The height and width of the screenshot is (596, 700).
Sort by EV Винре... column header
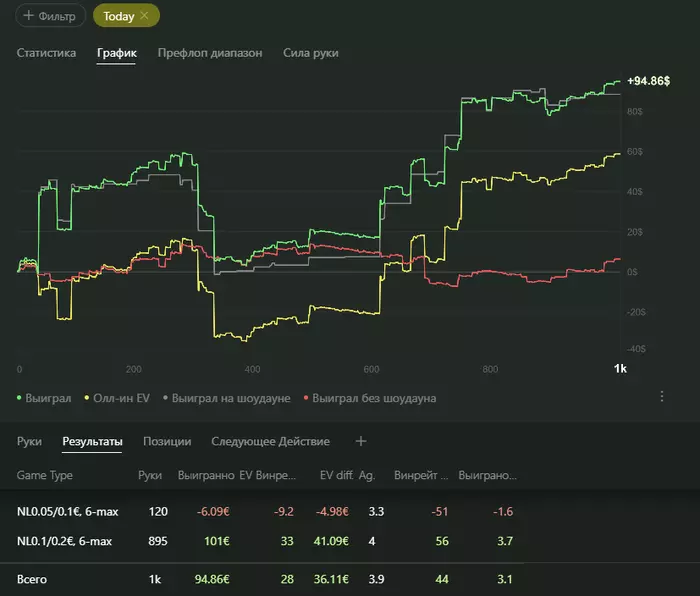(267, 475)
